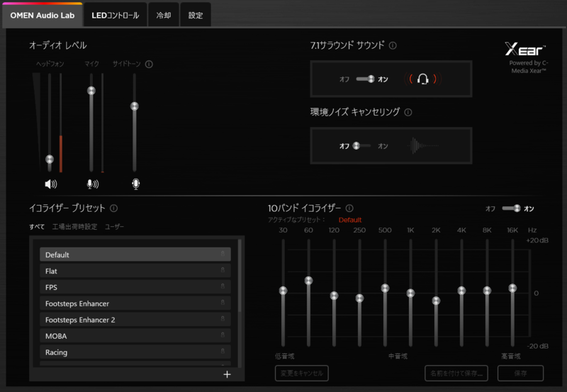Click active preset name Default in red

[x=350, y=220]
